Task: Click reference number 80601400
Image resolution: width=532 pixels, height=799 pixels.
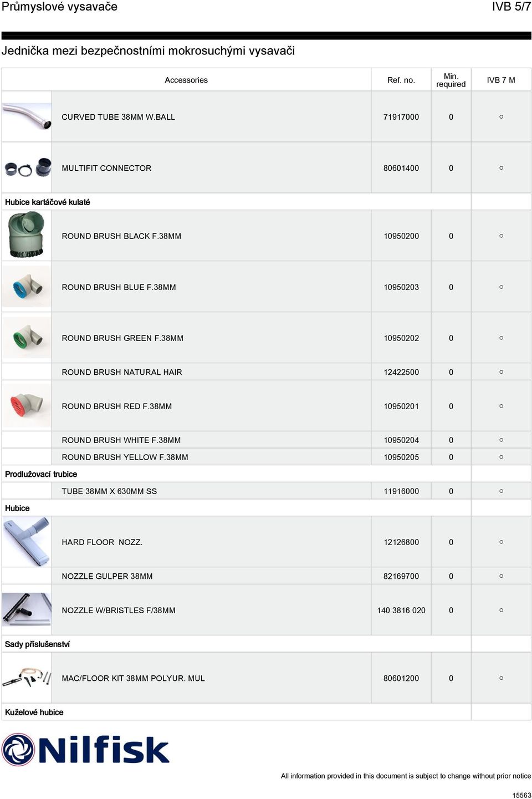Action: (x=401, y=168)
